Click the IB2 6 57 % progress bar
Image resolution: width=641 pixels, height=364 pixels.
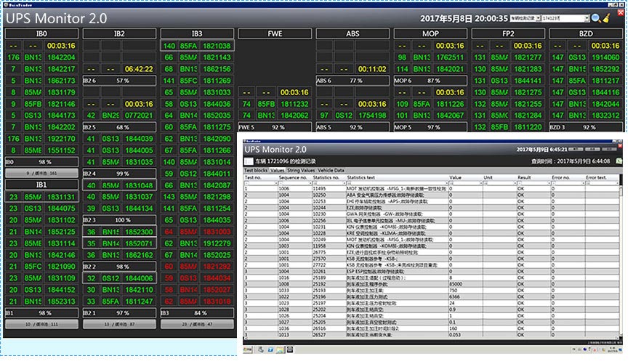point(119,81)
